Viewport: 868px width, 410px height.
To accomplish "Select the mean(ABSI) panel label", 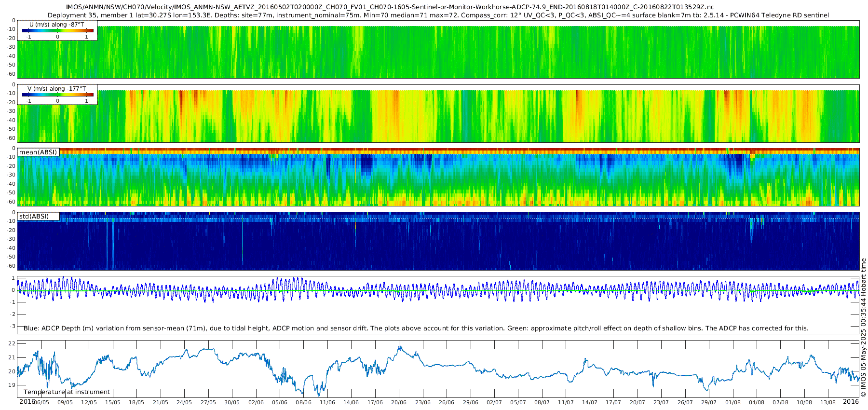I will pyautogui.click(x=38, y=152).
